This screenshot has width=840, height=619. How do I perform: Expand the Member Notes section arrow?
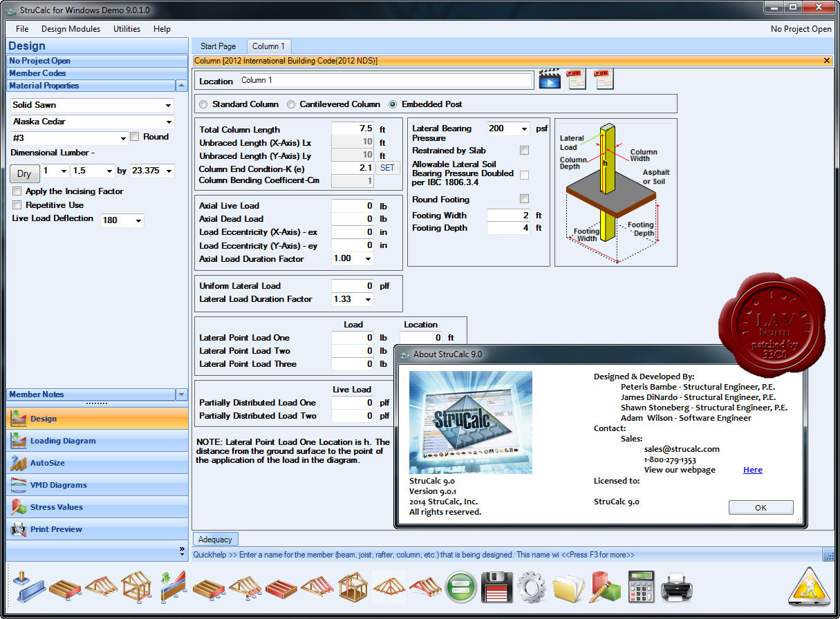coord(182,394)
